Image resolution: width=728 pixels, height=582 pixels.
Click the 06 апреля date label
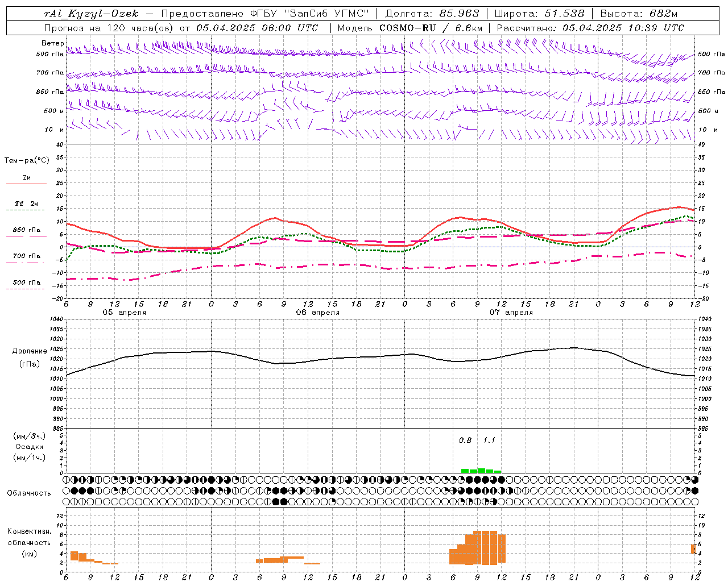pos(317,313)
